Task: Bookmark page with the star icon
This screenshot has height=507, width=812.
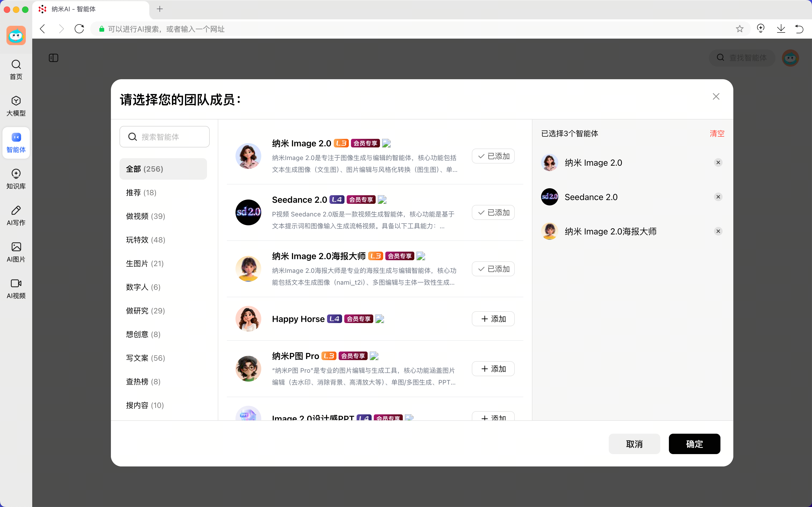Action: 740,29
